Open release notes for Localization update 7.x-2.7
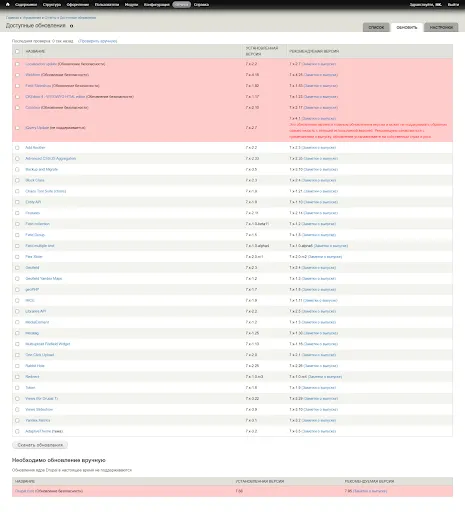 [x=319, y=64]
